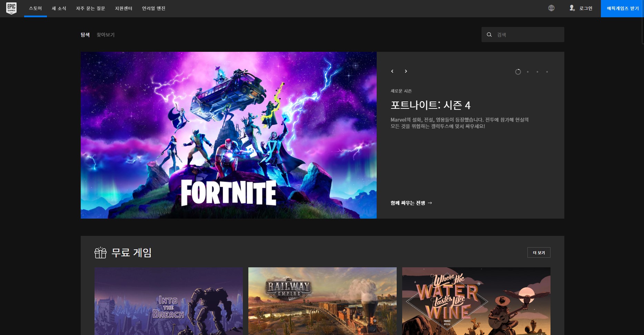Open the 스토어 tab
The height and width of the screenshot is (335, 644).
pos(36,8)
